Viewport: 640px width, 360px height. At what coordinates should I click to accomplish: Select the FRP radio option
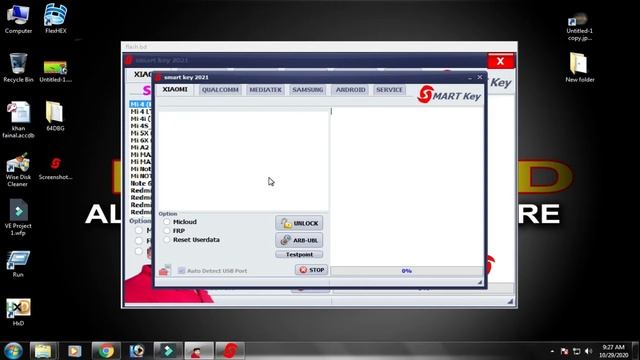pyautogui.click(x=167, y=231)
